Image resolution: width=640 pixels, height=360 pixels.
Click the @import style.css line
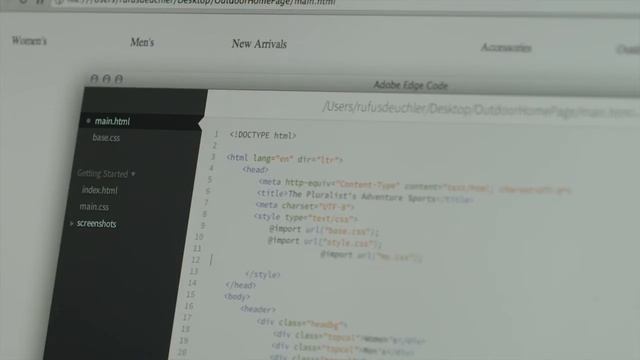coord(324,242)
